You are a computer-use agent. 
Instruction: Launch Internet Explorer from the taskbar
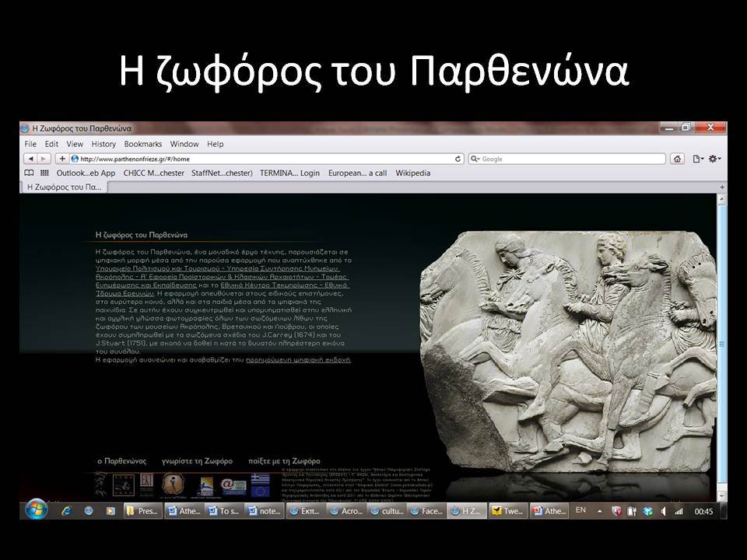click(66, 511)
